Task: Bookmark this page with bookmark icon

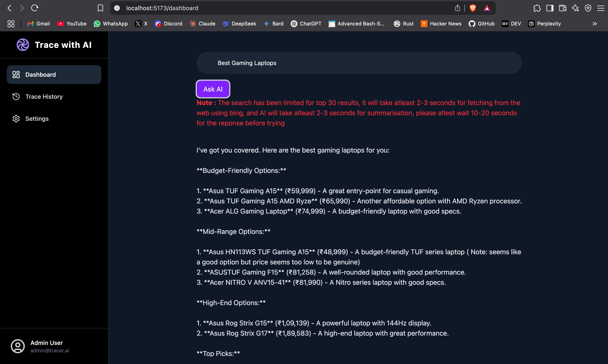Action: [x=100, y=8]
